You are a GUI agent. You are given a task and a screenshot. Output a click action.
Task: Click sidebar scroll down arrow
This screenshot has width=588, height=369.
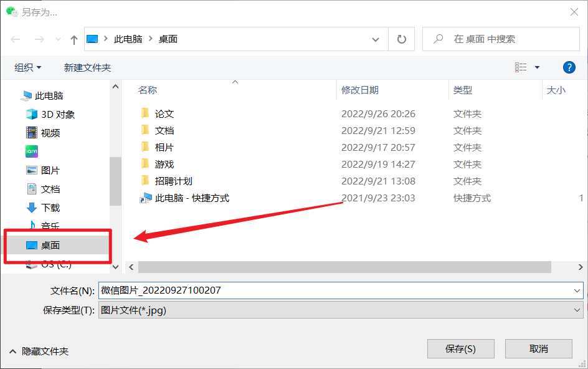tap(115, 267)
